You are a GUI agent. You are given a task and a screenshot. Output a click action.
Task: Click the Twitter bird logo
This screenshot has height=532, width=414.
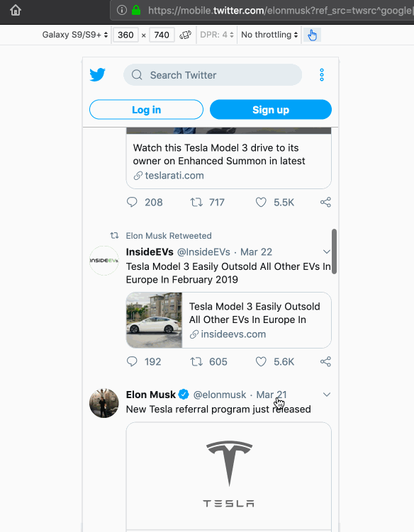tap(97, 74)
